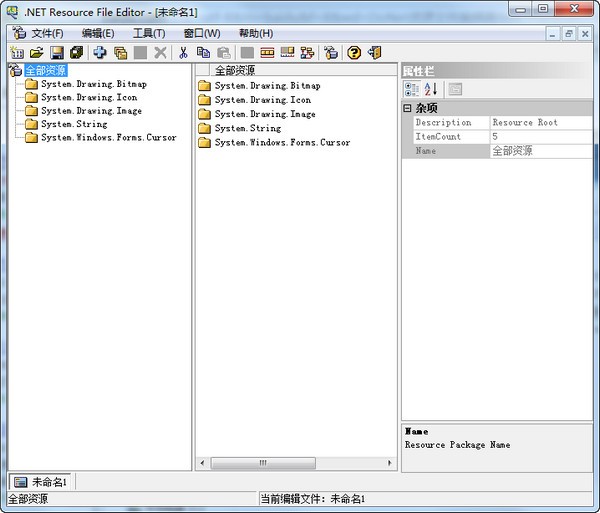
Task: Click the horizontal scrollbar thumb in list
Action: tap(263, 463)
